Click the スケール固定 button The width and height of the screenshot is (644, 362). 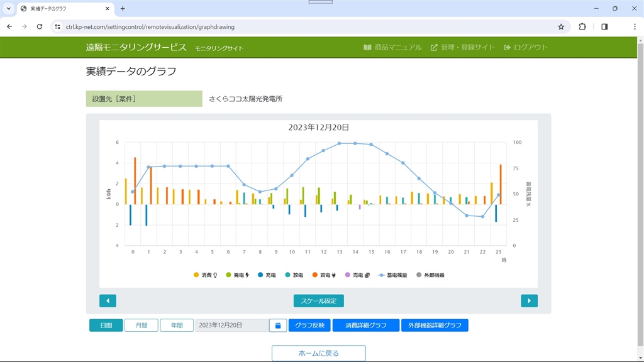(x=319, y=301)
